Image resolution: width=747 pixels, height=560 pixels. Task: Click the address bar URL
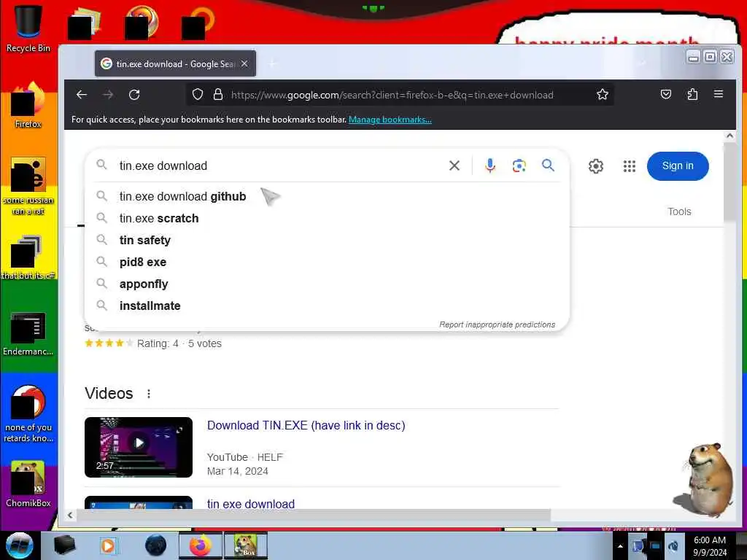tap(392, 95)
